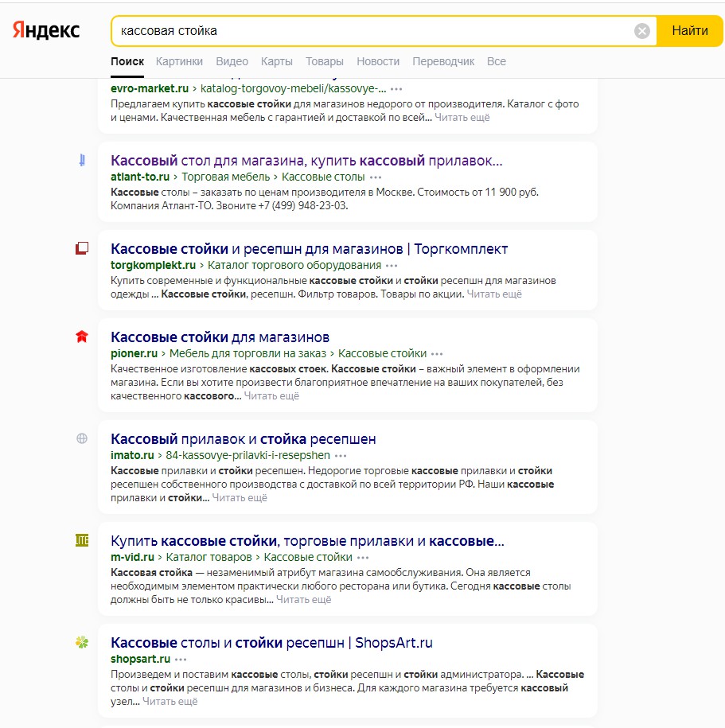Open the Кассовые столы breadcrumb of atlant-to.ru
725x728 pixels.
pyautogui.click(x=323, y=177)
